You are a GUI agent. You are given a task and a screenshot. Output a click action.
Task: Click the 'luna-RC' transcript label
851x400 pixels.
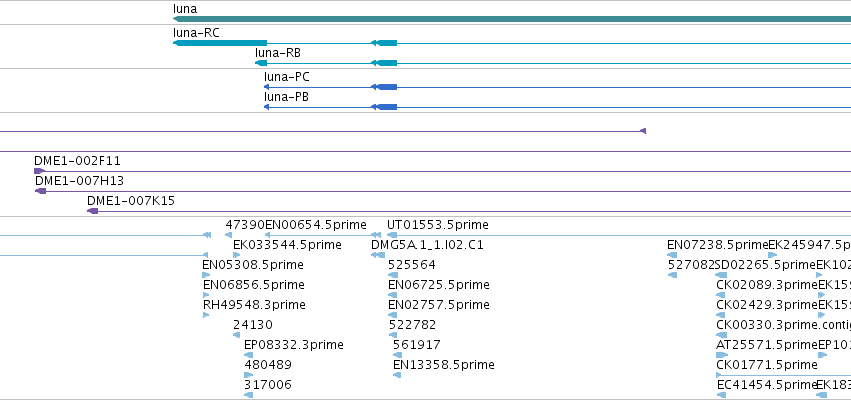click(196, 33)
